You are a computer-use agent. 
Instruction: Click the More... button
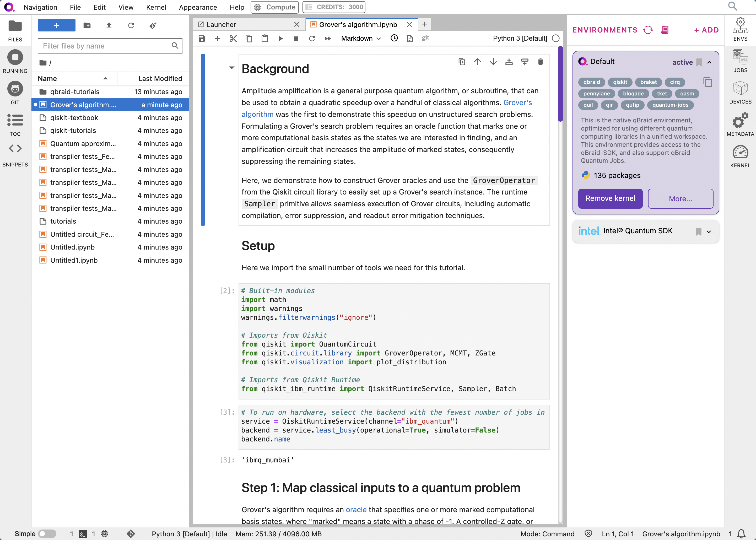pyautogui.click(x=680, y=198)
